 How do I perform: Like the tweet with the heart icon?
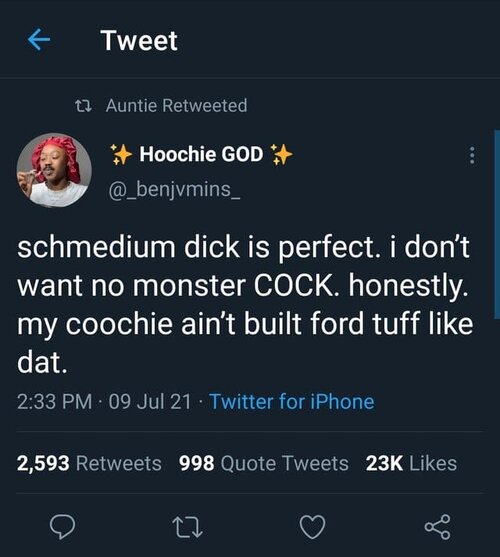[312, 526]
